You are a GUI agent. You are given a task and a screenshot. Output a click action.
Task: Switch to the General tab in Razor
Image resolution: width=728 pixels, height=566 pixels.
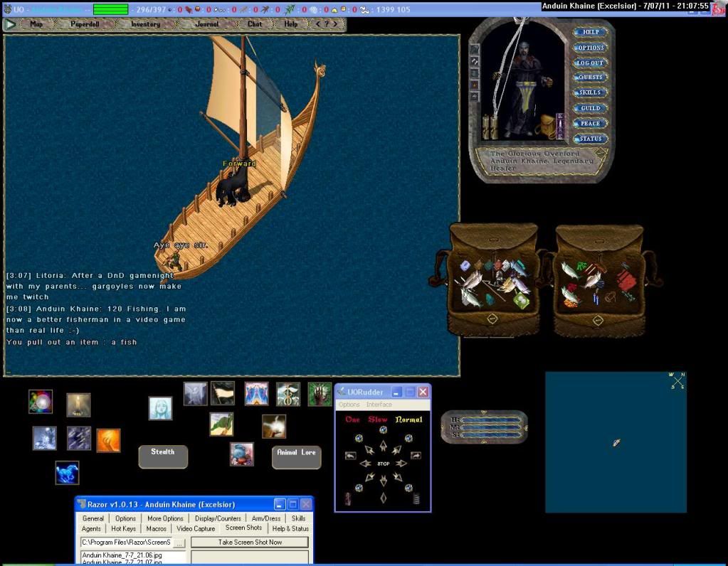point(93,518)
